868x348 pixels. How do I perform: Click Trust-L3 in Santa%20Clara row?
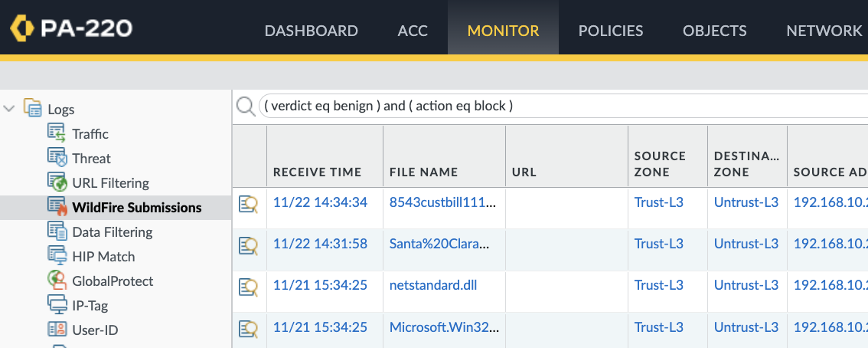pyautogui.click(x=659, y=244)
